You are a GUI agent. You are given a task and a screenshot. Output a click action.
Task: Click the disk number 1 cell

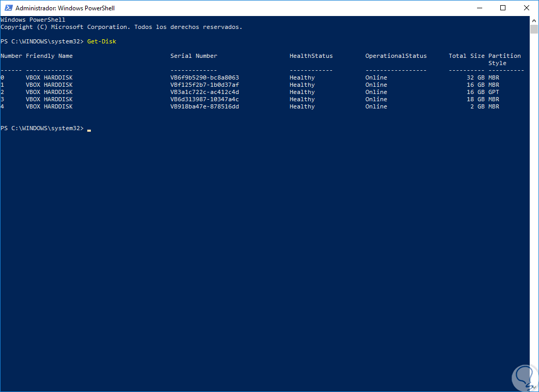[3, 85]
